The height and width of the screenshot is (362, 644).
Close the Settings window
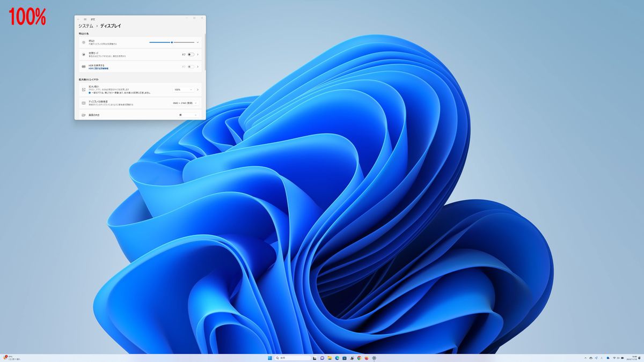click(202, 19)
